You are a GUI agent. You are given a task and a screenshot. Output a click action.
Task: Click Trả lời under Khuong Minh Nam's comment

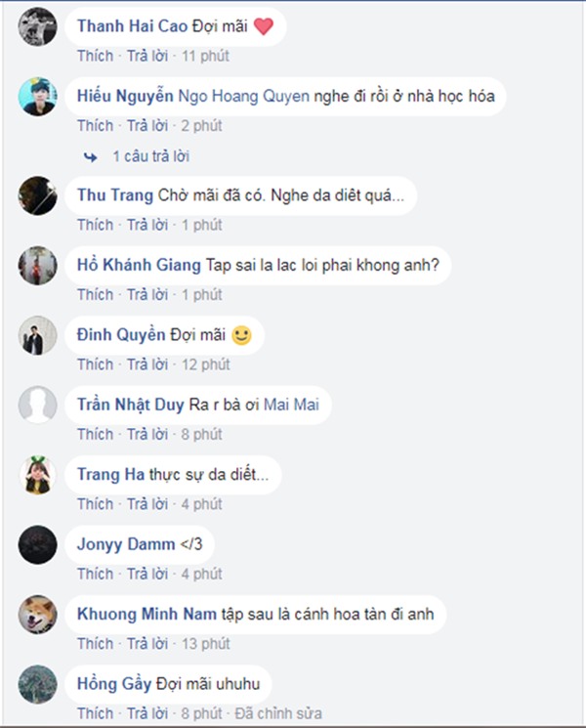pyautogui.click(x=149, y=644)
